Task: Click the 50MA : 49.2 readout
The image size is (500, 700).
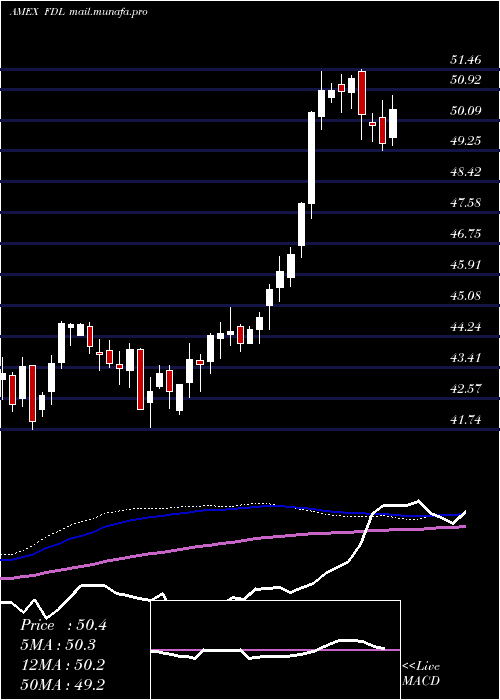Action: [x=62, y=685]
